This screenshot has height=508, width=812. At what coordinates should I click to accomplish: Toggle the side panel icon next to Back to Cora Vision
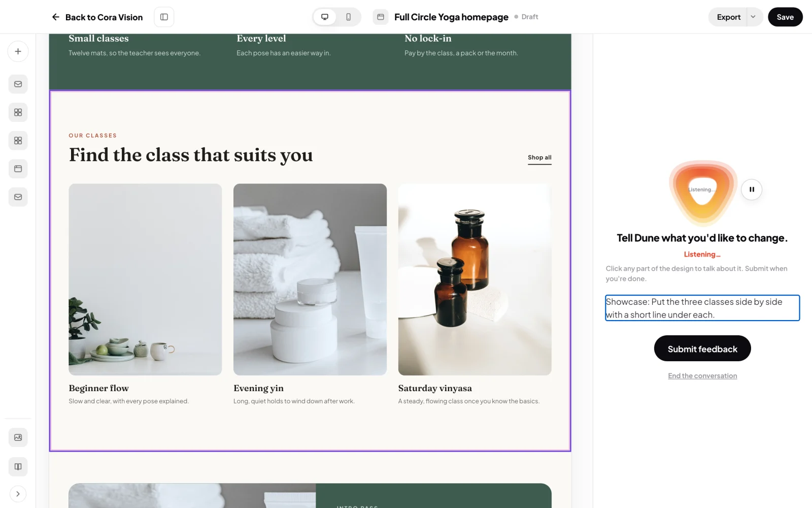point(164,17)
